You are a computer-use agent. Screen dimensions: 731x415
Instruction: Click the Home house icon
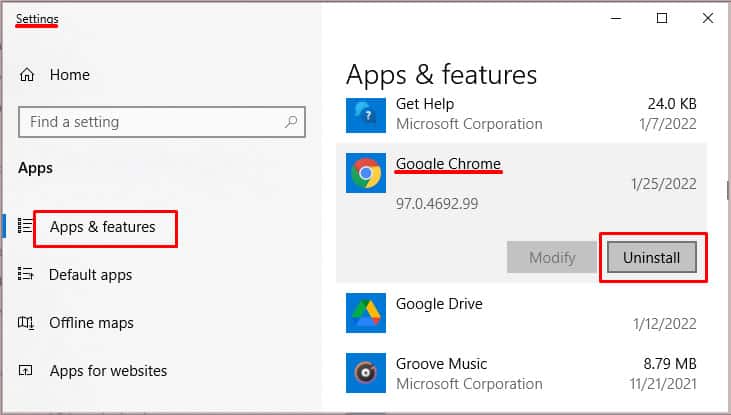tap(27, 75)
